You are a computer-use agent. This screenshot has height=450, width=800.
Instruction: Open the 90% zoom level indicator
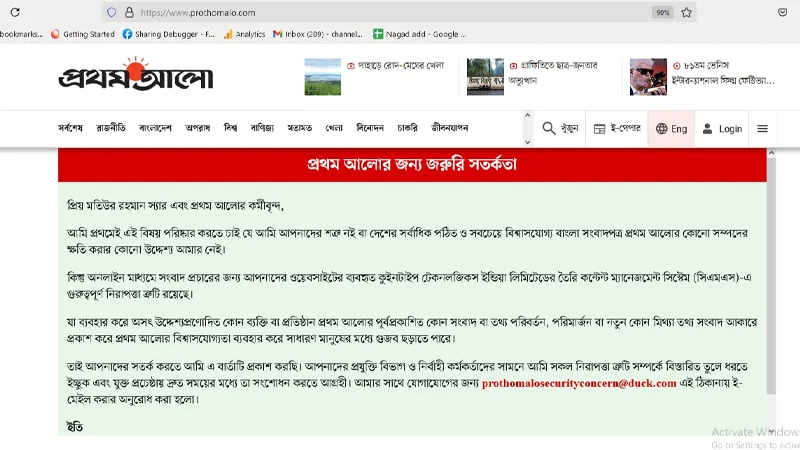click(662, 13)
